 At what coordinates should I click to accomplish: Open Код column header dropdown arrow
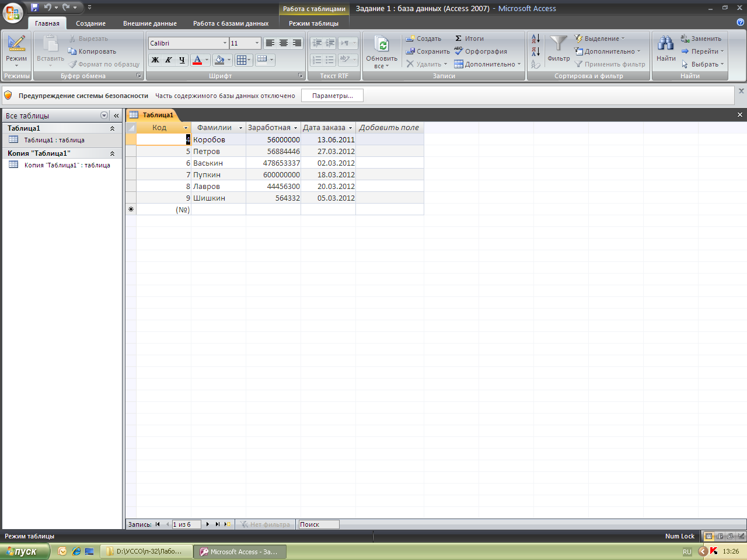pyautogui.click(x=186, y=128)
